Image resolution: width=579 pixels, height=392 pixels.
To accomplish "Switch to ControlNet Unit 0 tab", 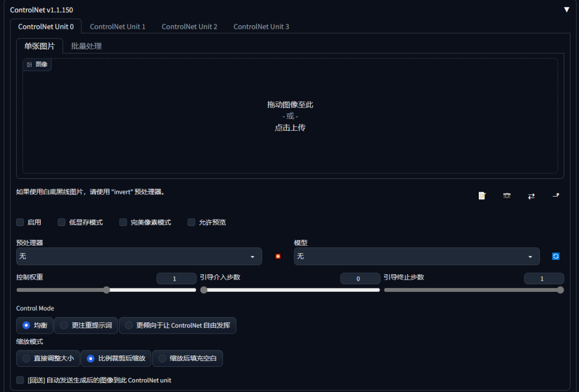I will click(46, 27).
